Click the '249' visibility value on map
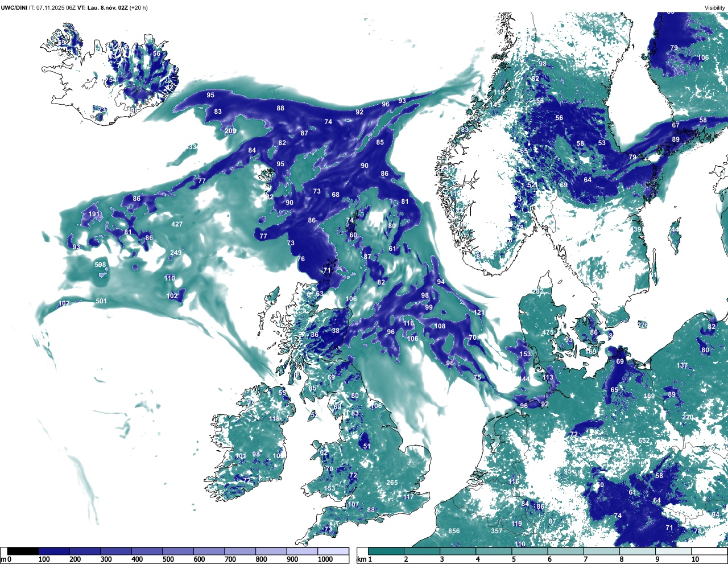Screen dimensions: 728x564 click(176, 253)
